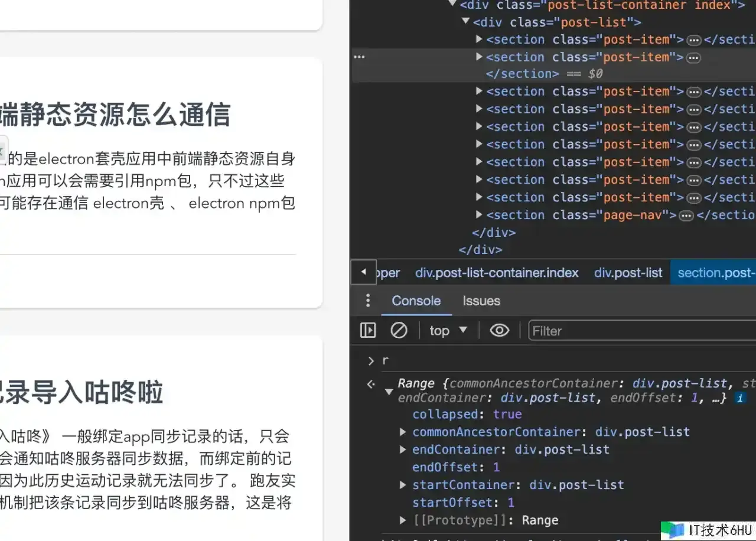This screenshot has height=541, width=756.
Task: Expand the [[Prototype]] entry
Action: click(403, 521)
